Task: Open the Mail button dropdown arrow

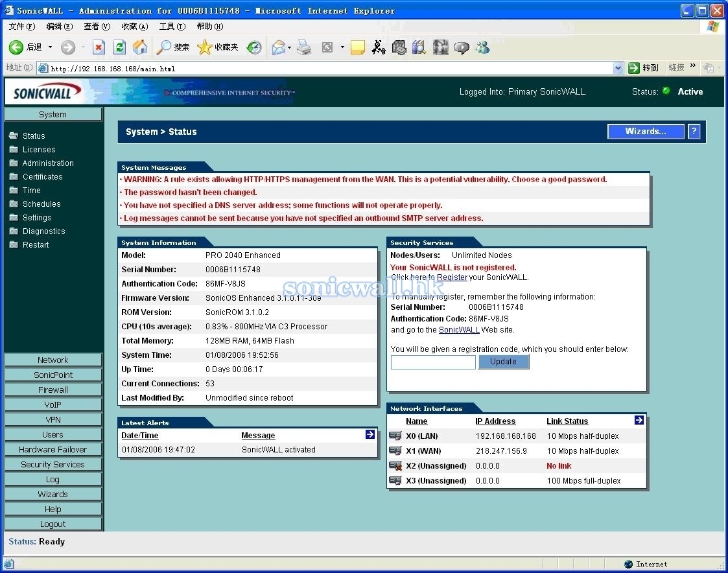Action: click(289, 47)
